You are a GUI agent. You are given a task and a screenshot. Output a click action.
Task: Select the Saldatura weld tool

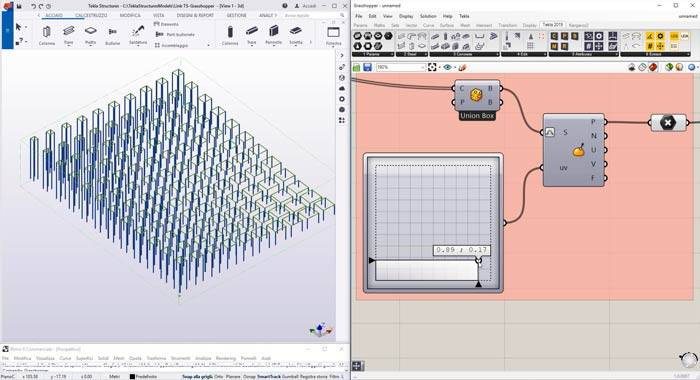[x=138, y=34]
